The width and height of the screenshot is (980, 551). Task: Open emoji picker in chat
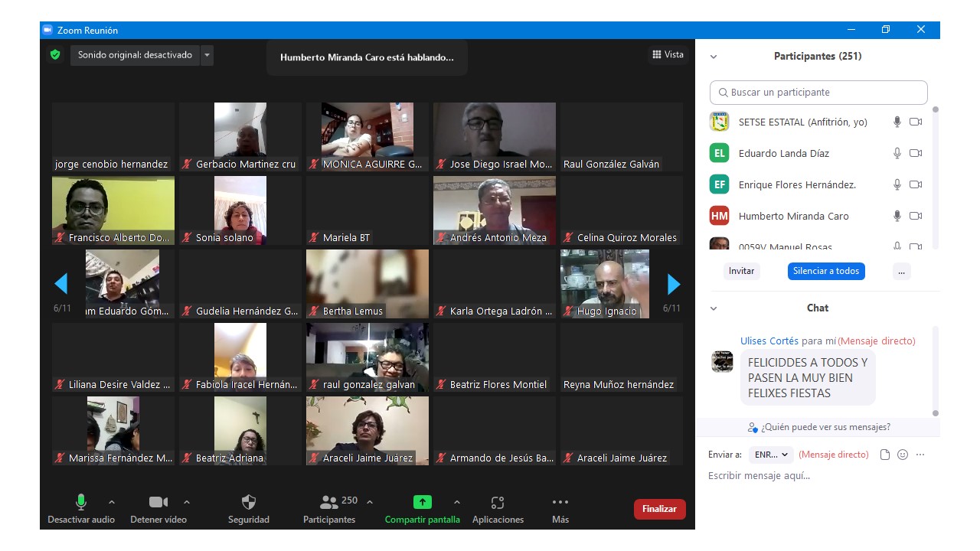click(x=903, y=455)
